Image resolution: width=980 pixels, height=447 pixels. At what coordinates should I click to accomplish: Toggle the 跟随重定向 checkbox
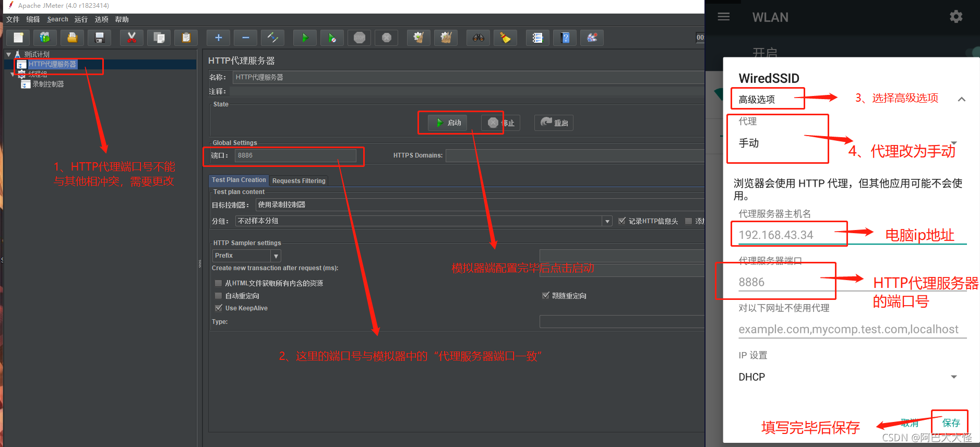tap(546, 296)
